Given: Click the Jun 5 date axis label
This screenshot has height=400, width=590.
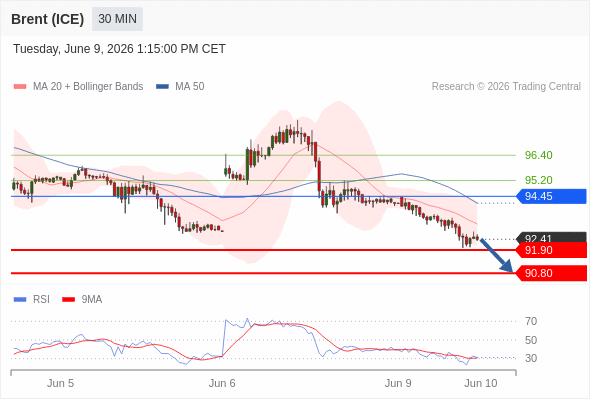Looking at the screenshot, I should [60, 383].
